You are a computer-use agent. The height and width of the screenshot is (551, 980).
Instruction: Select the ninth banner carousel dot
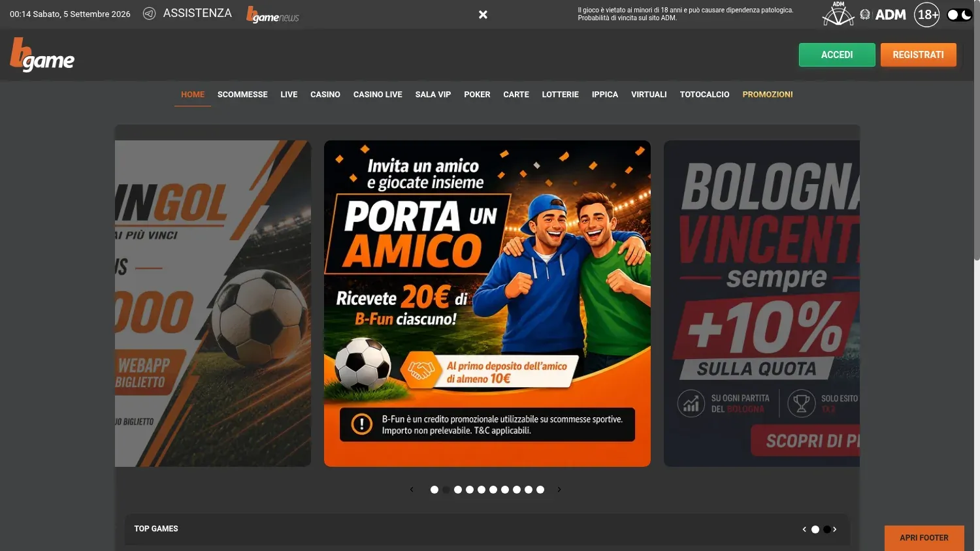pyautogui.click(x=529, y=490)
